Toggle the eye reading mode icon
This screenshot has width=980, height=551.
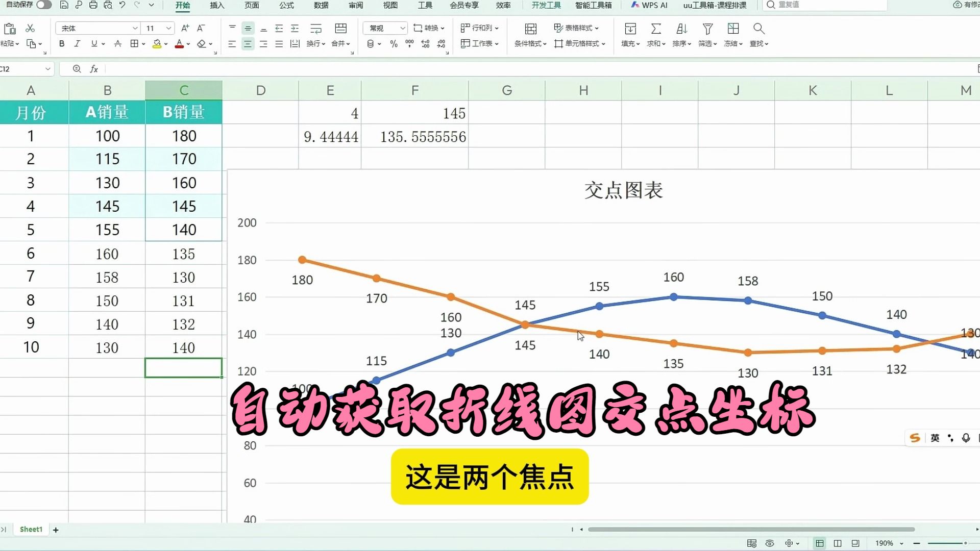tap(770, 543)
